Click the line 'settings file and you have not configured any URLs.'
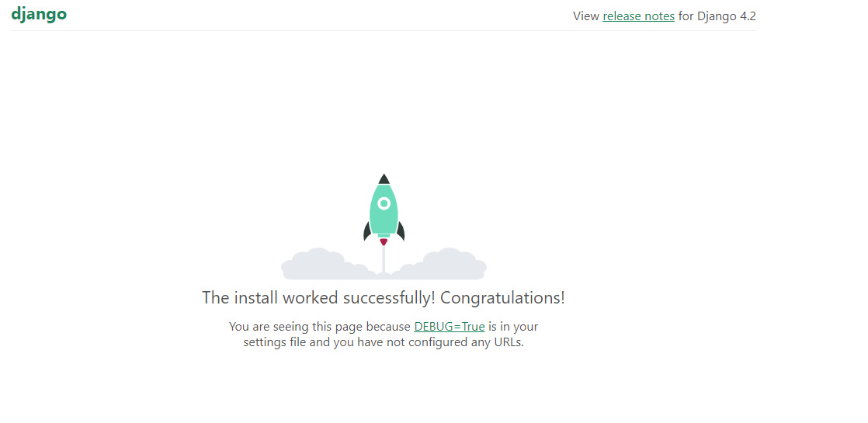This screenshot has width=868, height=423. (x=384, y=342)
